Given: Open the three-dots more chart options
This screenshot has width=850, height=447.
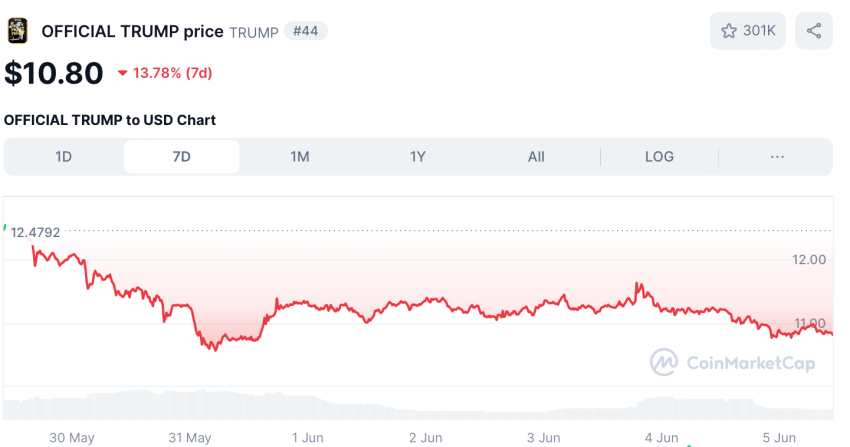Looking at the screenshot, I should point(777,157).
